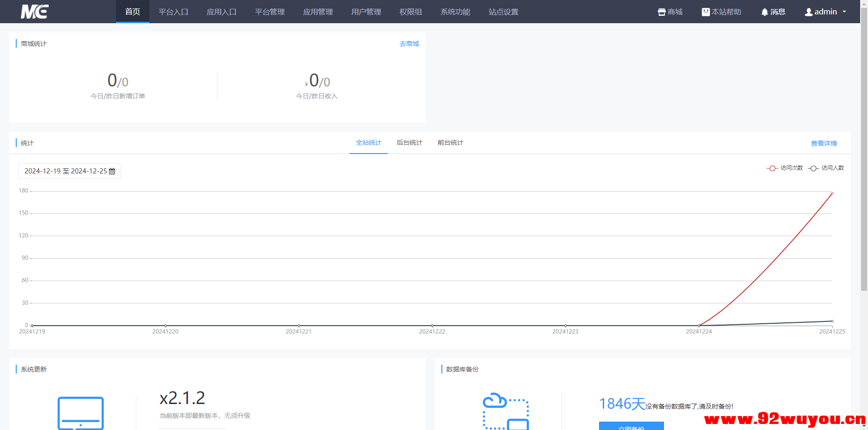
Task: Open the 商城 shop icon link
Action: [662, 12]
